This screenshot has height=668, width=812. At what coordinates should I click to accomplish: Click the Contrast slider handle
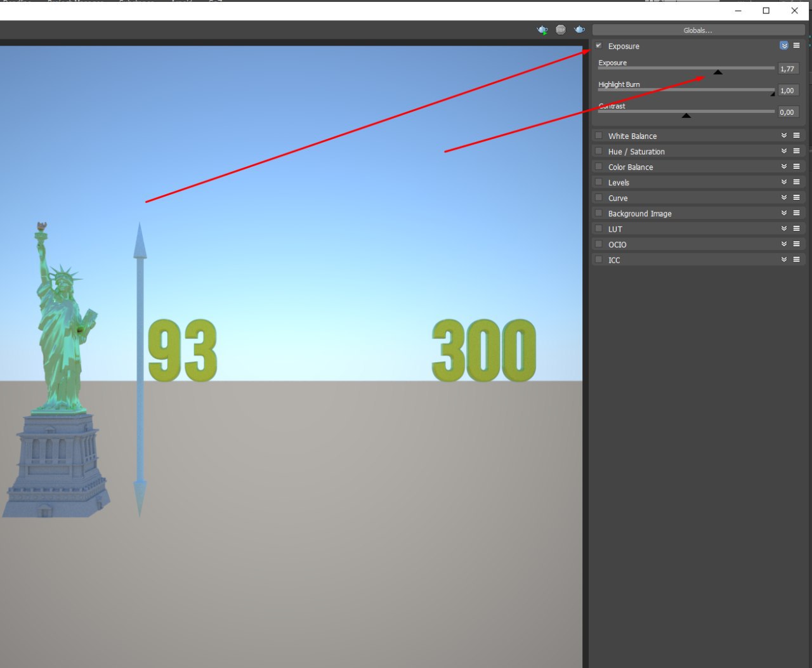tap(686, 115)
